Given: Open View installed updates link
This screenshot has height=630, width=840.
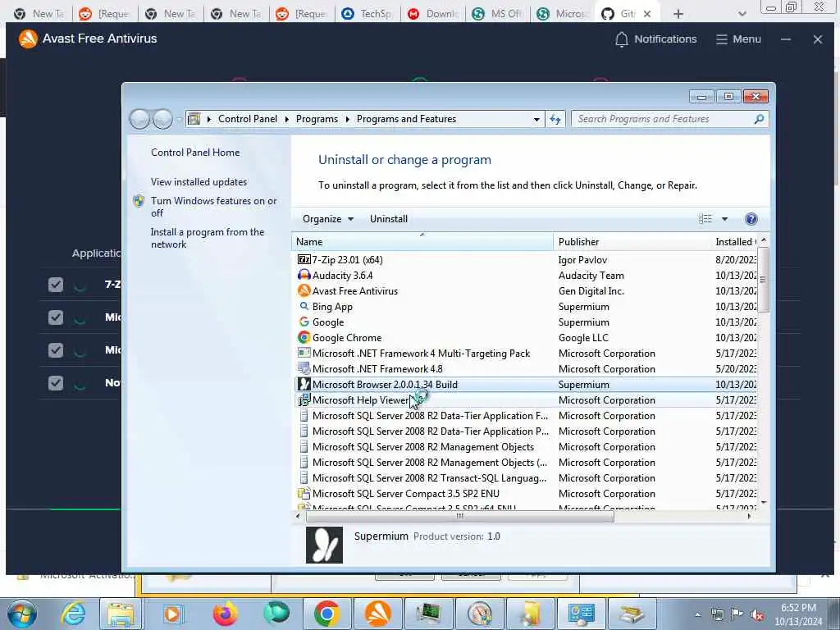Looking at the screenshot, I should click(x=199, y=181).
